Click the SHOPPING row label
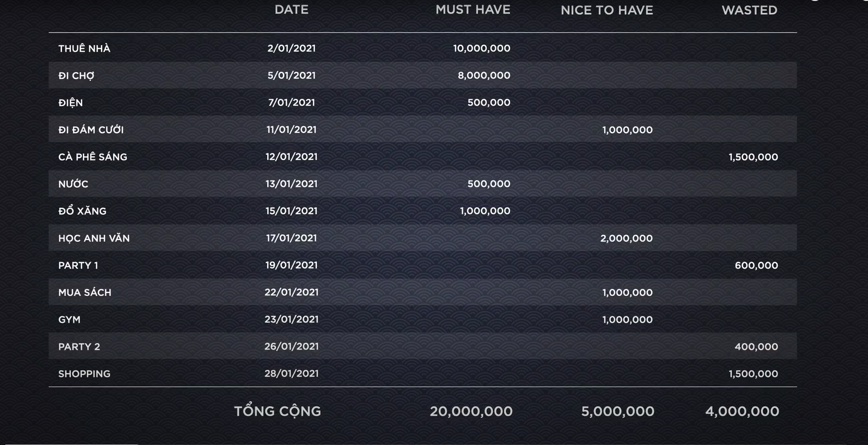The image size is (868, 445). point(84,374)
